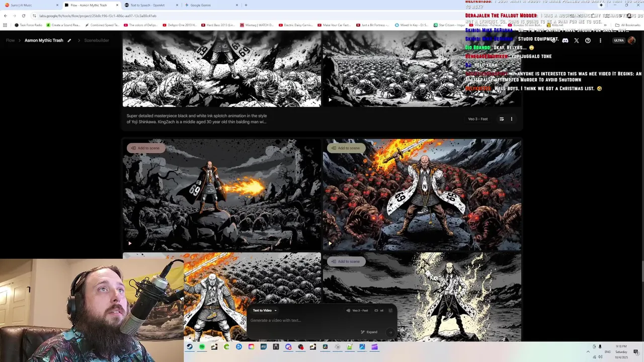Open the top-left ink splotch video thumbnail
Viewport: 644px width, 362px height.
coord(222,69)
